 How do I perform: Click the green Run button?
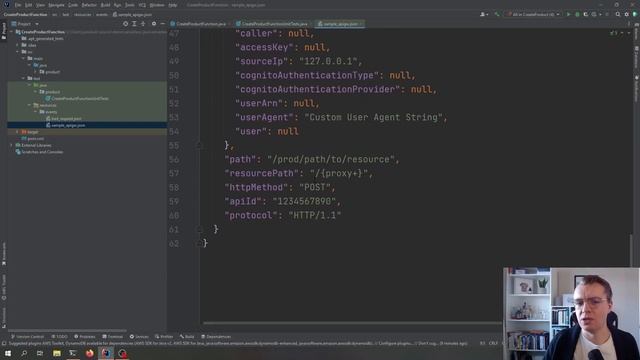point(568,14)
